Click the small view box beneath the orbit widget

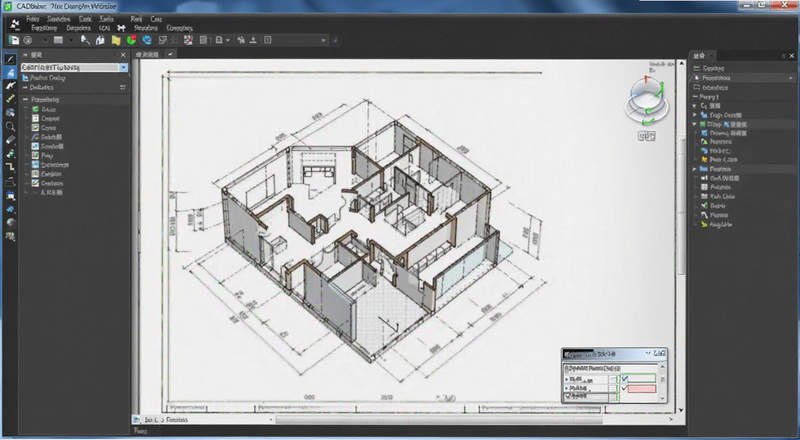646,136
